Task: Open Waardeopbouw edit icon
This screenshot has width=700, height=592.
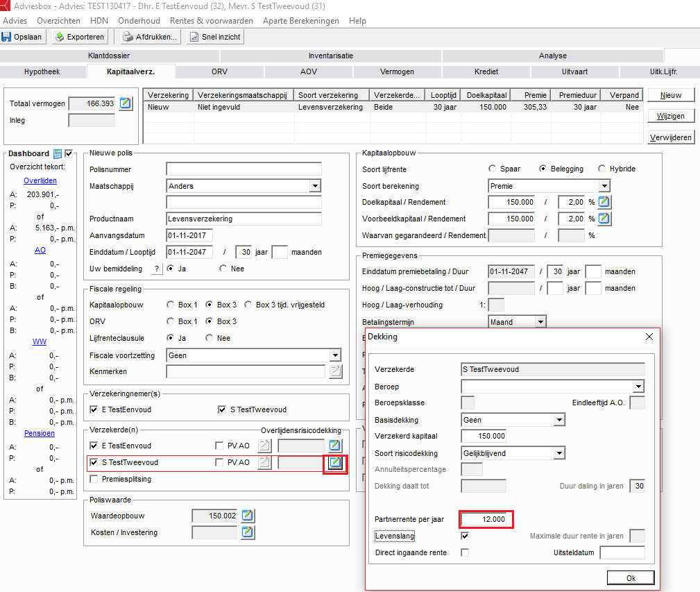Action: click(x=248, y=516)
